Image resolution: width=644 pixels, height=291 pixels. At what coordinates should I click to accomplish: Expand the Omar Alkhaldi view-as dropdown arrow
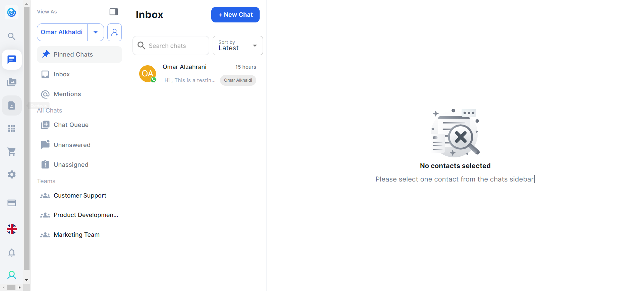(x=96, y=32)
